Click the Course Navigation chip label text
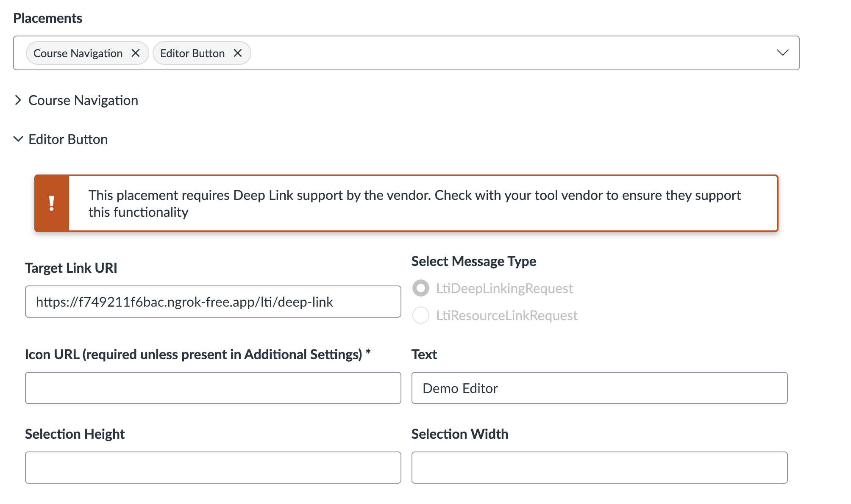The height and width of the screenshot is (504, 851). (77, 53)
